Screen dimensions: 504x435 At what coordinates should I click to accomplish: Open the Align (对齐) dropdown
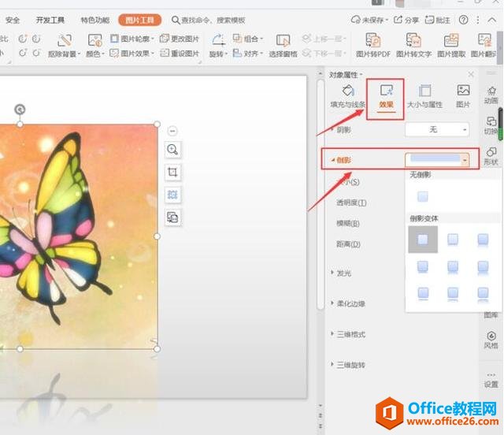(248, 53)
